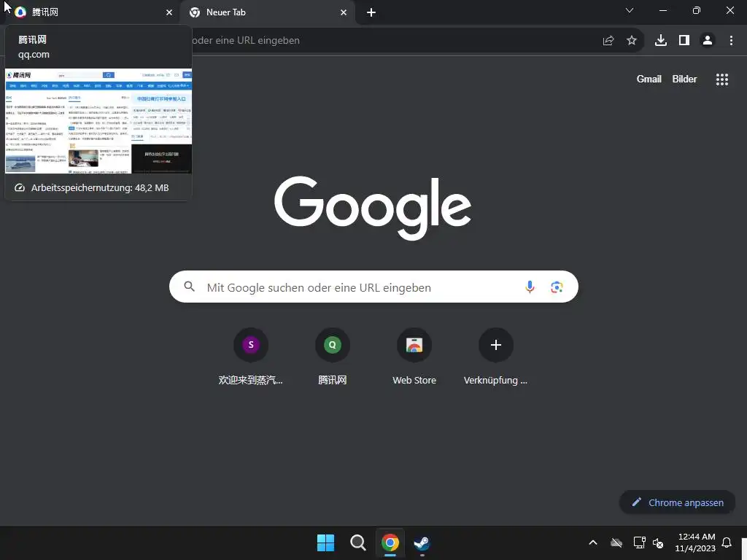Open Bilder link

tap(684, 79)
